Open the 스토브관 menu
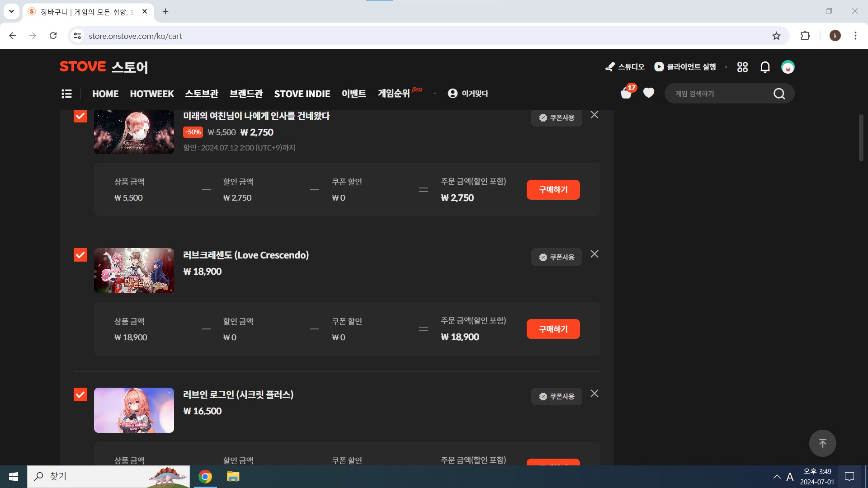Viewport: 868px width, 488px height. (202, 94)
